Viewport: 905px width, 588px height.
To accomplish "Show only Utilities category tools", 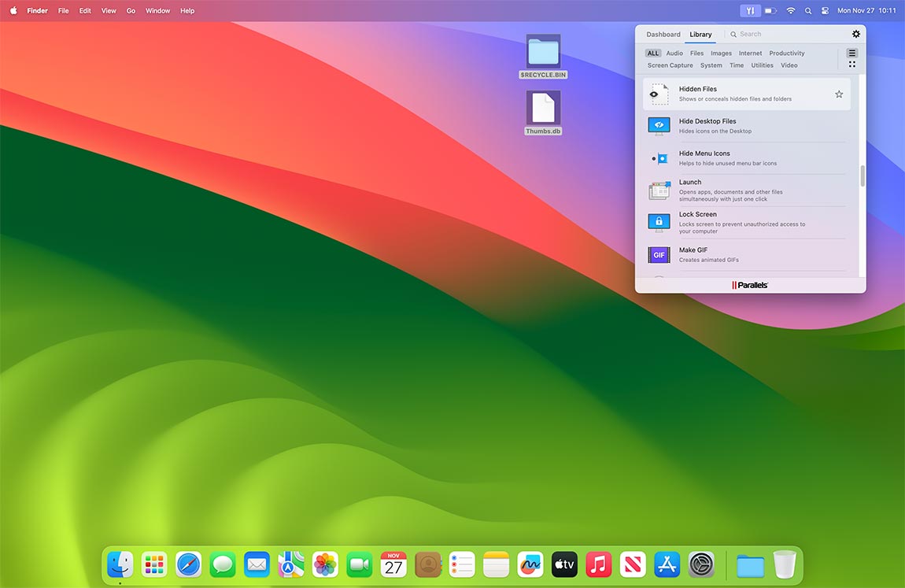I will click(762, 65).
